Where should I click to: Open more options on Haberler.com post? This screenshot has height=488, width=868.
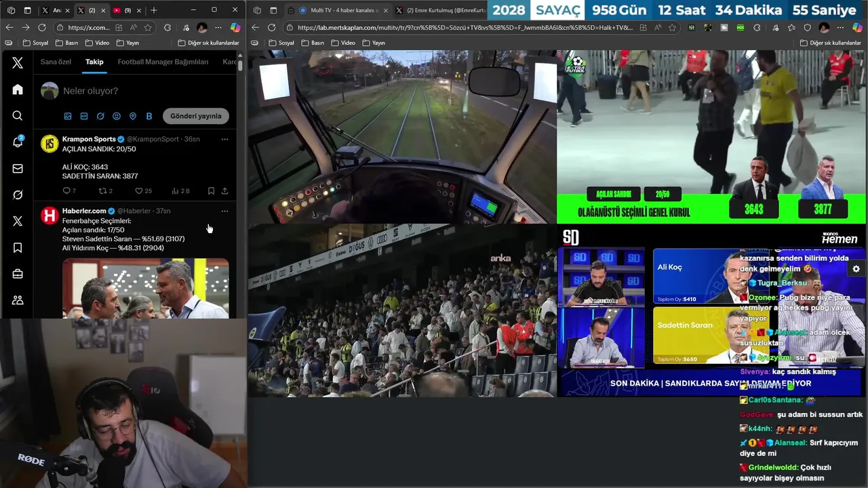point(224,211)
